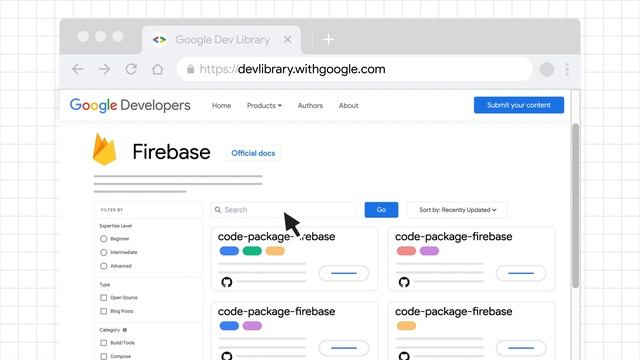Open the Sort by: Recently Updated dropdown
The height and width of the screenshot is (360, 640).
click(x=457, y=210)
